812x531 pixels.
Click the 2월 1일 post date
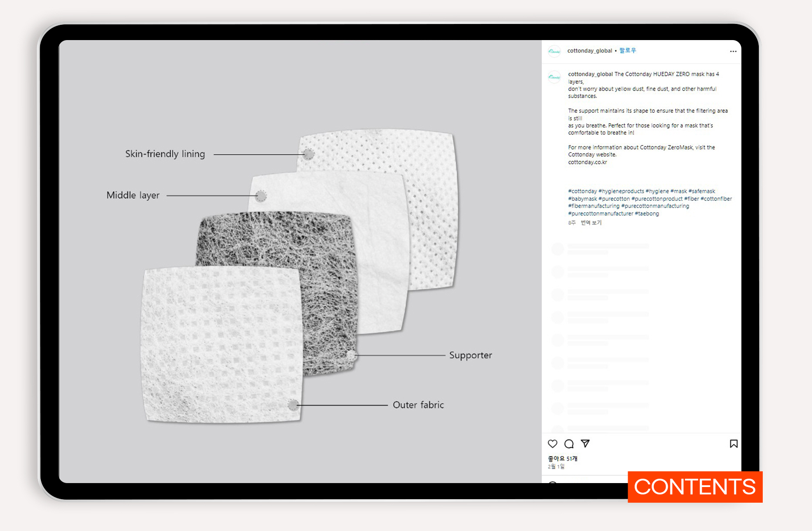point(556,467)
